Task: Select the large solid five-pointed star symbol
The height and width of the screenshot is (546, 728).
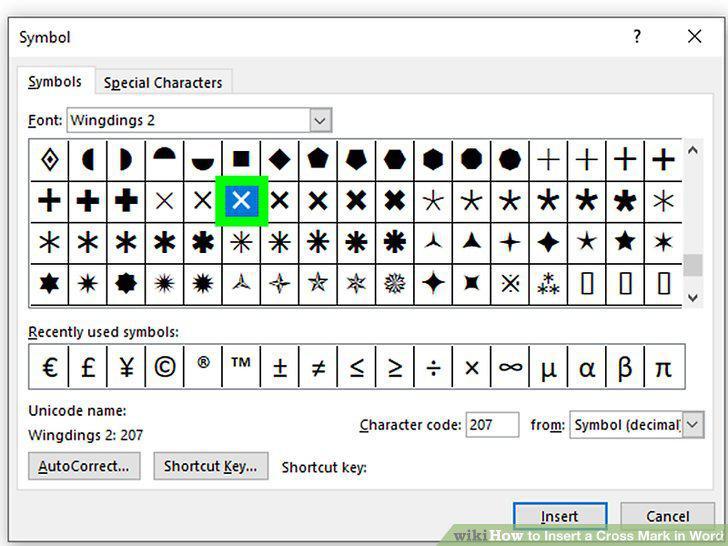Action: pyautogui.click(x=625, y=241)
